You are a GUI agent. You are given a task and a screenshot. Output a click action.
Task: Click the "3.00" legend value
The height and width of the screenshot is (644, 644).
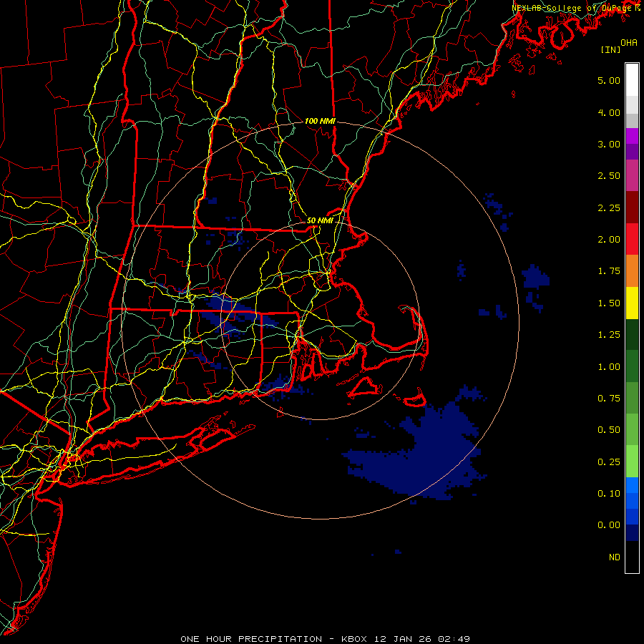point(609,144)
